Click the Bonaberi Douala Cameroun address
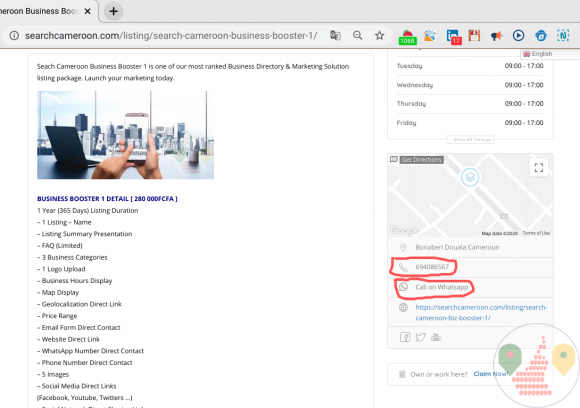The image size is (580, 408). click(457, 247)
